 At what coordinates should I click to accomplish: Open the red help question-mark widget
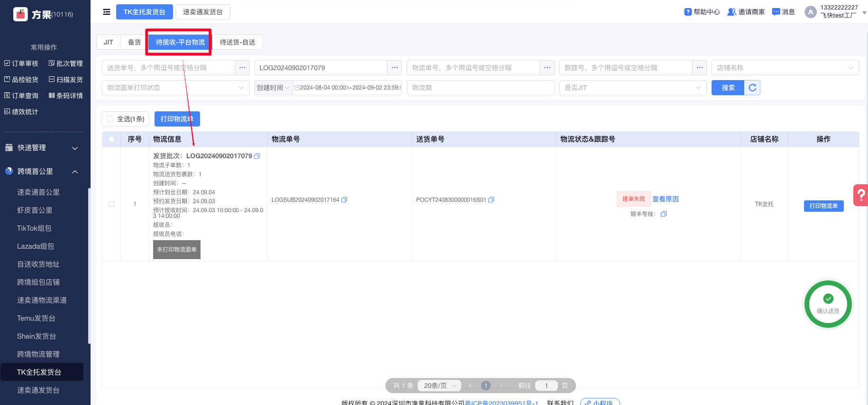(861, 195)
